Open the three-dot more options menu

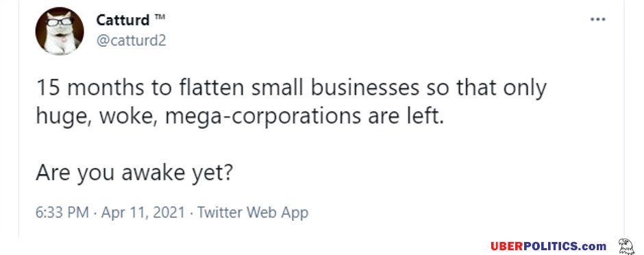[597, 19]
